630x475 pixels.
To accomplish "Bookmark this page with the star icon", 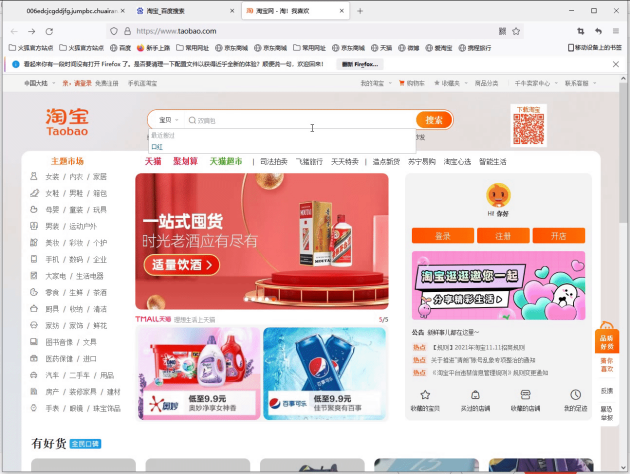I will point(516,31).
